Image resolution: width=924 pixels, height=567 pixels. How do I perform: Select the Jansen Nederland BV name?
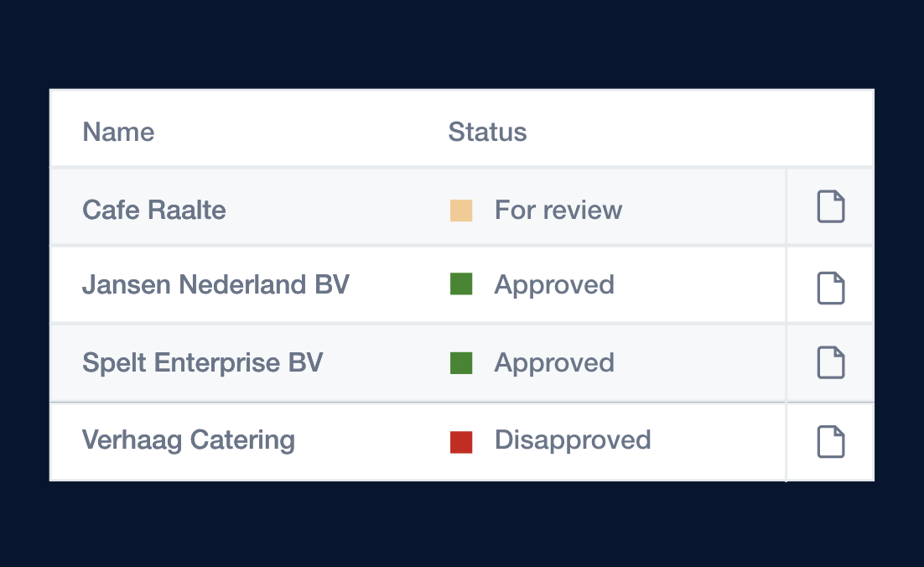point(215,284)
